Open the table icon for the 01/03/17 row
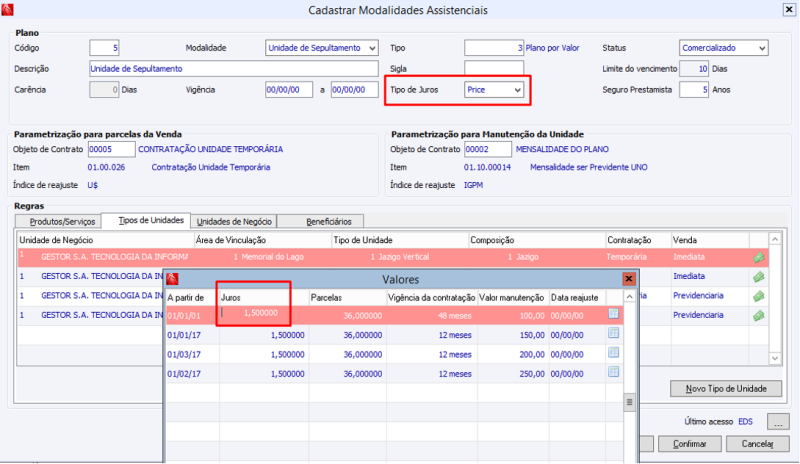 [x=614, y=353]
